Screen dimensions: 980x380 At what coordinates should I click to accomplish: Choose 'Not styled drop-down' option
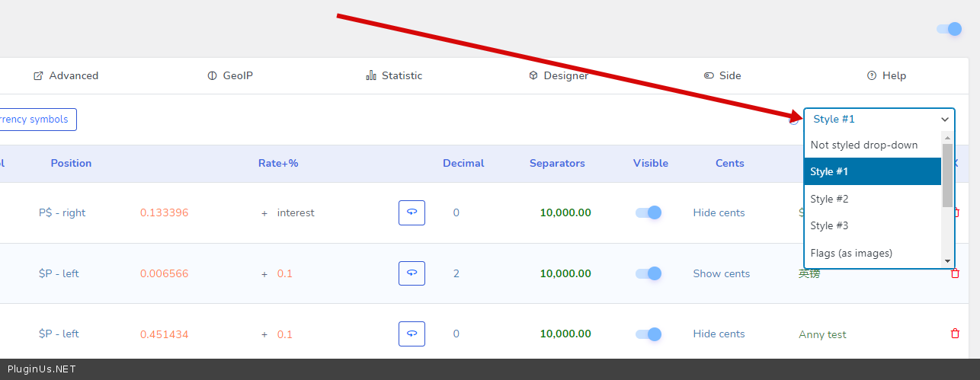[873, 145]
